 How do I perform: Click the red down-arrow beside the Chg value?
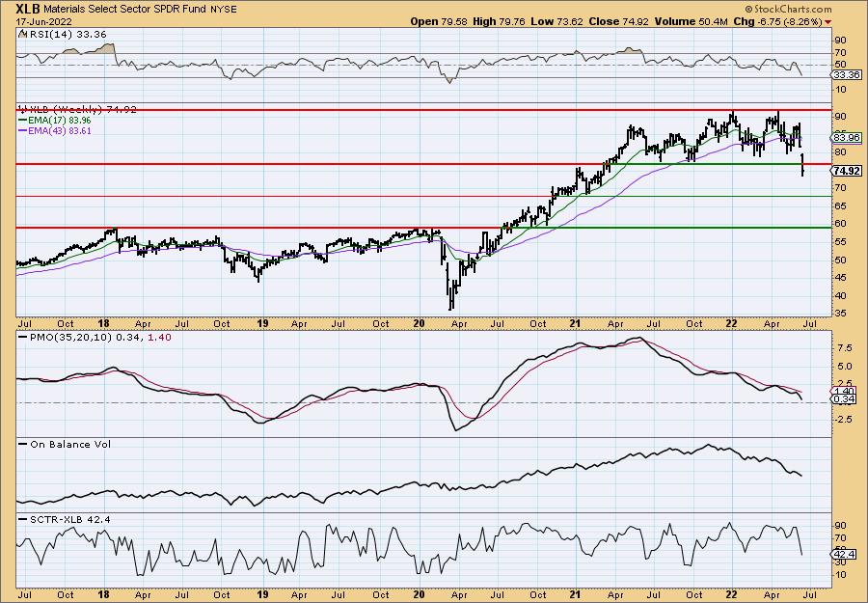pyautogui.click(x=828, y=21)
